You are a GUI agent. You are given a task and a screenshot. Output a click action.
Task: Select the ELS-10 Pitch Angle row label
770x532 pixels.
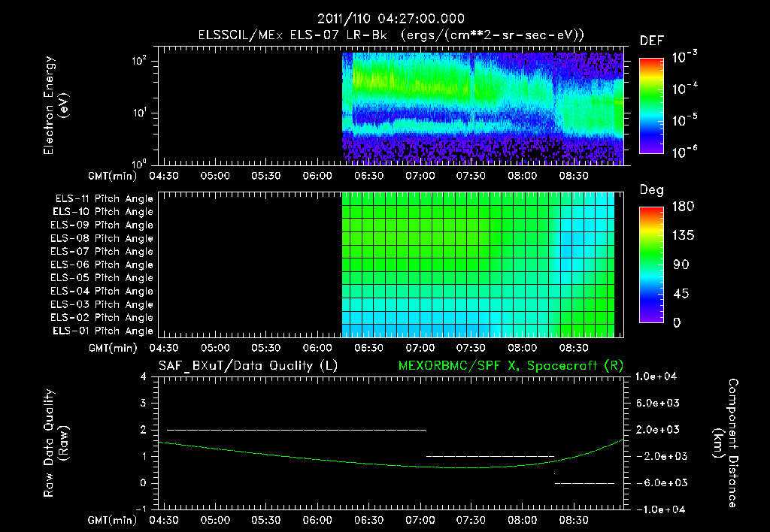pyautogui.click(x=103, y=212)
